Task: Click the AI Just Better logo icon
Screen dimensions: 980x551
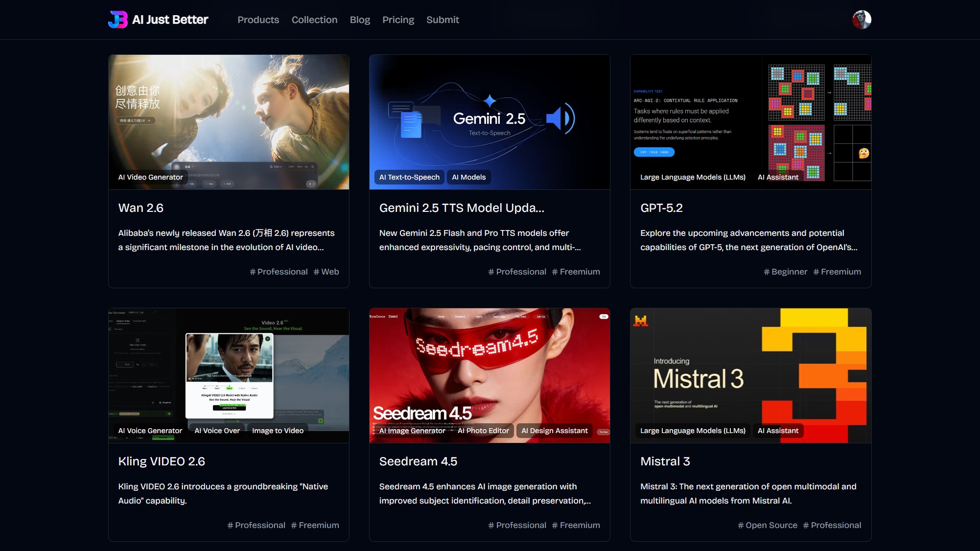Action: pos(117,20)
